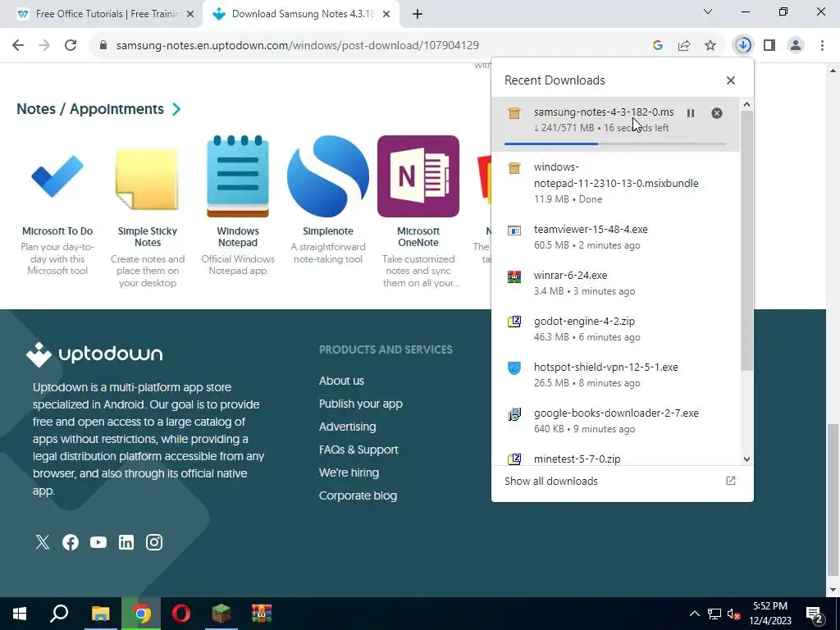The height and width of the screenshot is (630, 840).
Task: Close the Download Samsung Notes tab
Action: click(386, 15)
